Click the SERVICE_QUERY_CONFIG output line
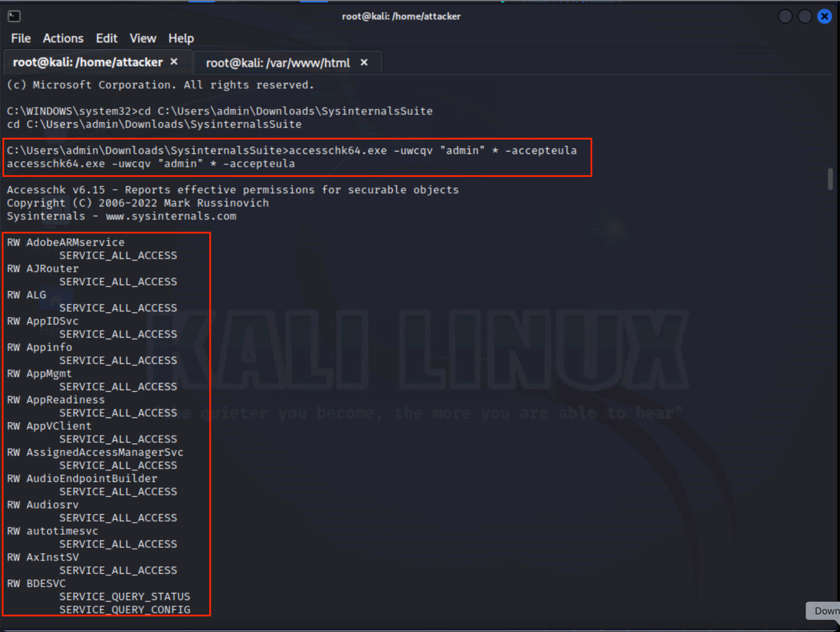This screenshot has width=840, height=632. pos(125,610)
